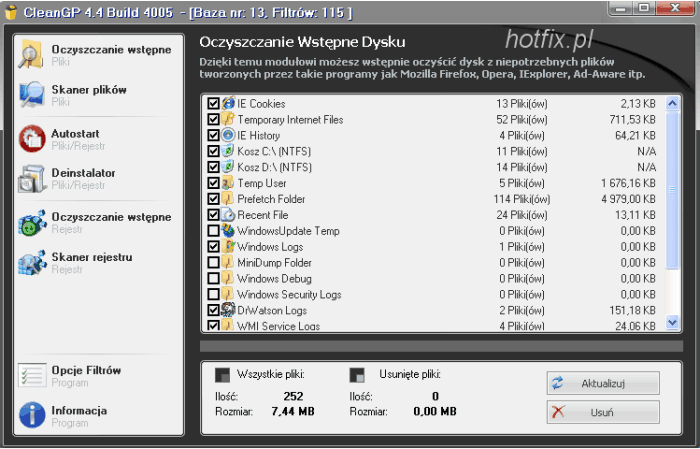Click the empty progress bar
Image resolution: width=700 pixels, height=449 pixels.
[440, 346]
